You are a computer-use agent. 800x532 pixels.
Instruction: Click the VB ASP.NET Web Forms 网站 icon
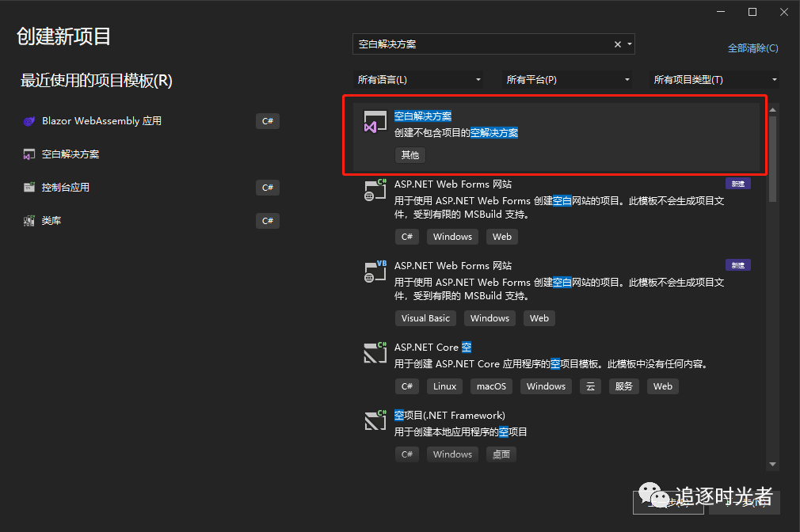(375, 272)
